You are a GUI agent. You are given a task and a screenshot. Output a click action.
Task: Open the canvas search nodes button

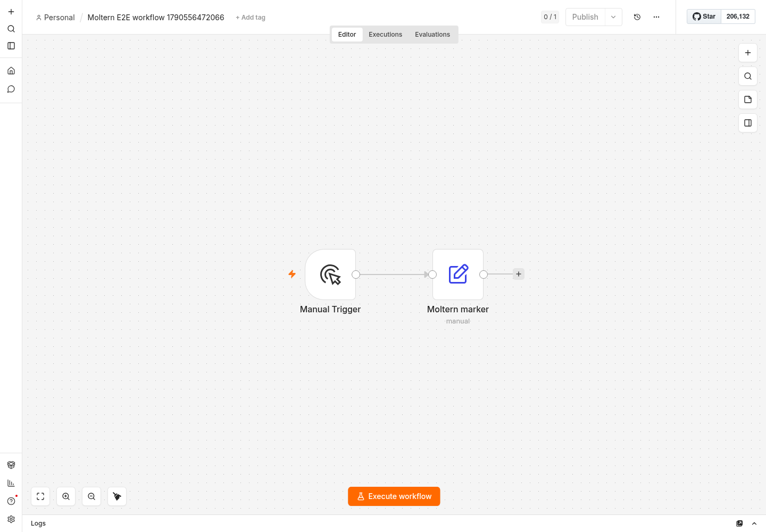pos(748,76)
